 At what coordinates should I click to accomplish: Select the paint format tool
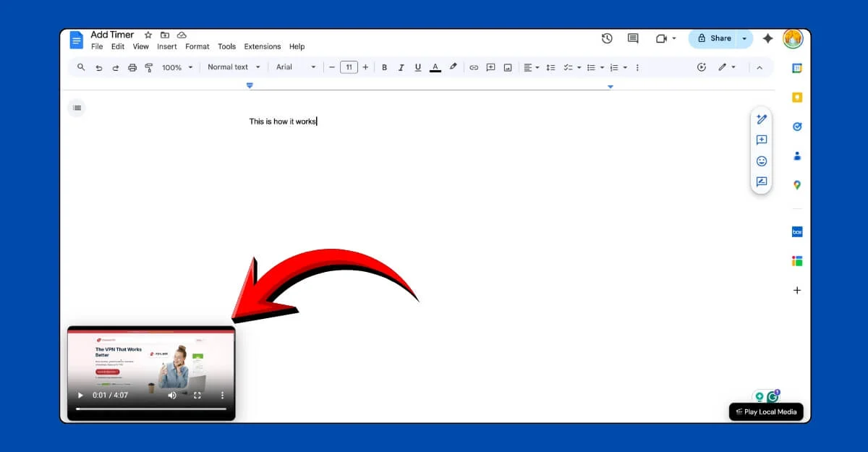point(149,67)
